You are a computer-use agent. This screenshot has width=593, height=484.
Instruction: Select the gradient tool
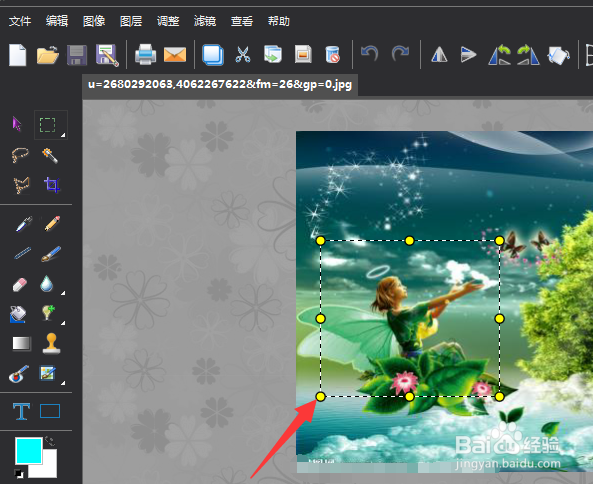pos(22,343)
